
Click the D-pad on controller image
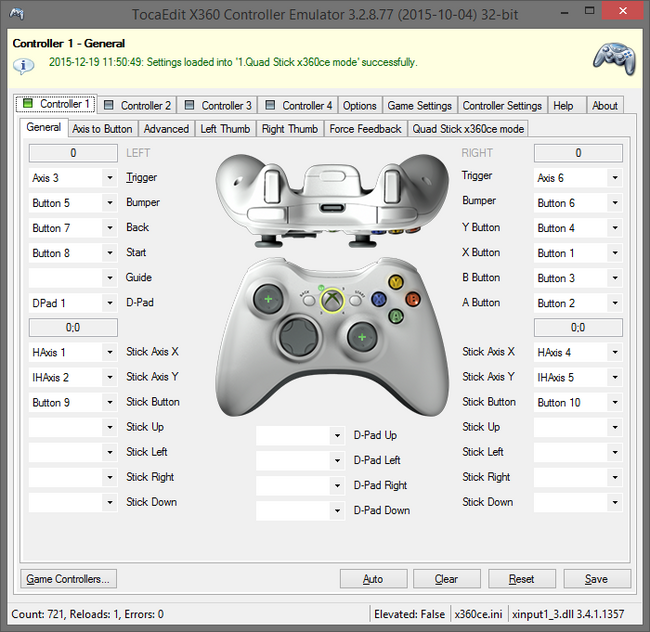299,336
